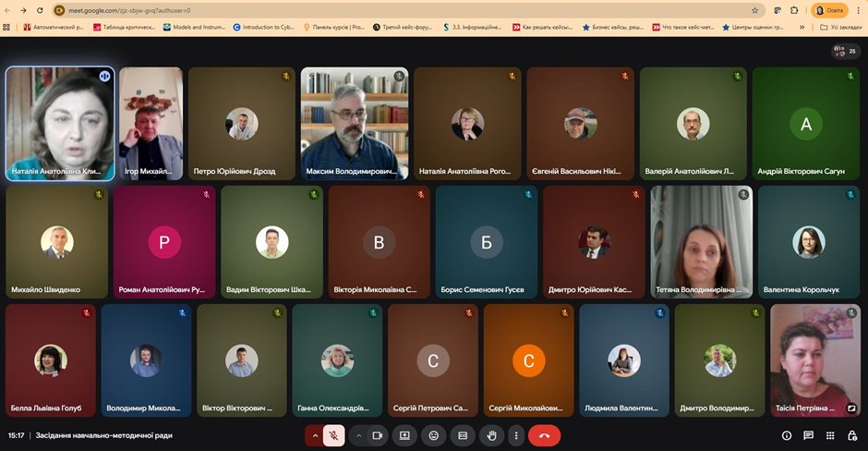Image resolution: width=868 pixels, height=451 pixels.
Task: Open the Освіта profile button
Action: click(x=830, y=10)
